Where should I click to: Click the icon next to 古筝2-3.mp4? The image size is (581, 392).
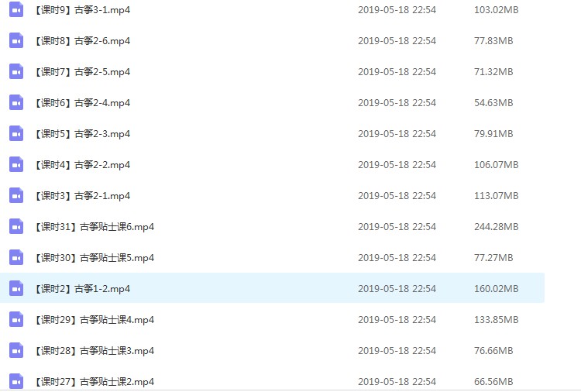16,134
